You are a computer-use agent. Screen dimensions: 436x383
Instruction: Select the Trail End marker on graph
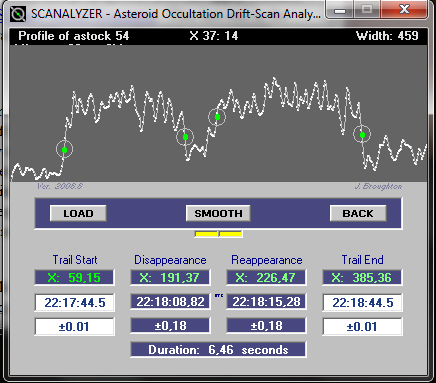tap(362, 135)
